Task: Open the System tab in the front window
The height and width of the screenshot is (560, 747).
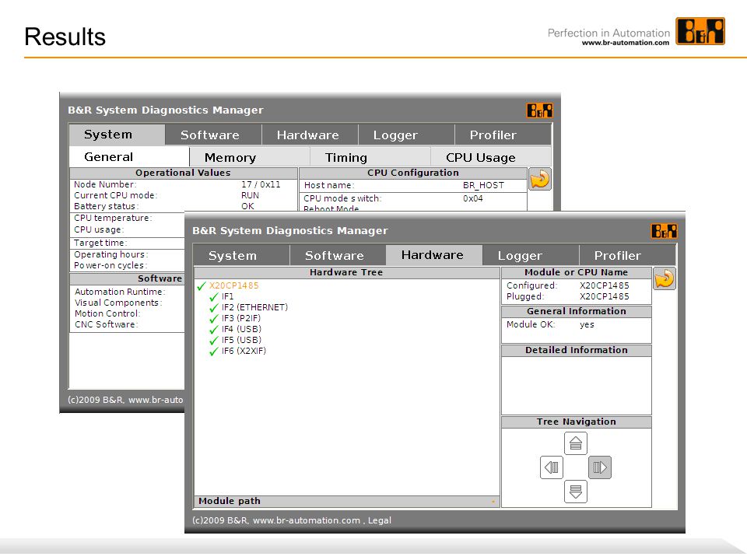Action: (x=242, y=256)
